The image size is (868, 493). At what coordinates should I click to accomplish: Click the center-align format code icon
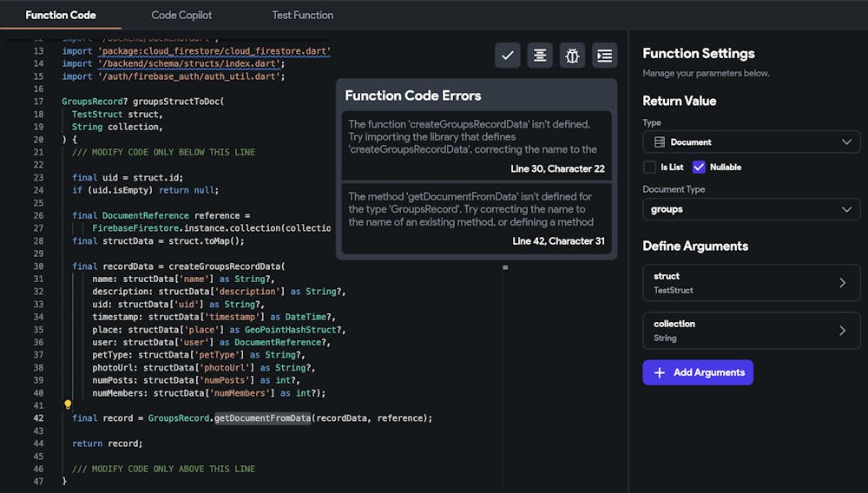pos(540,55)
